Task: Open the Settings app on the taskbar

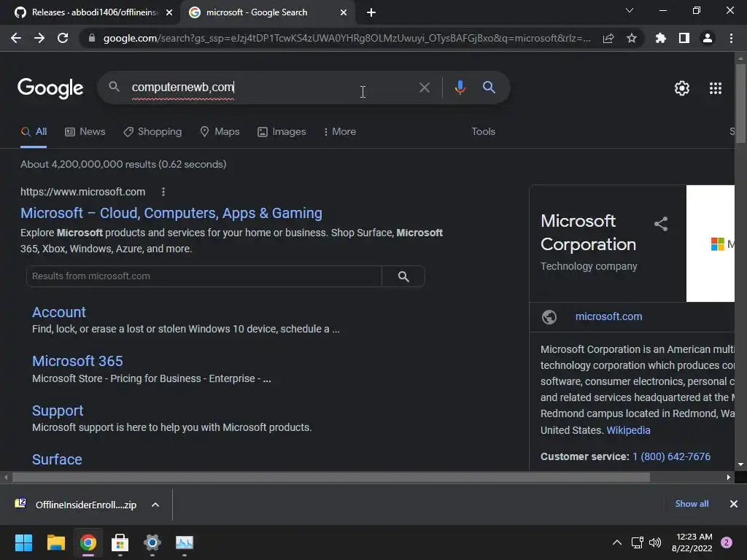Action: (x=152, y=542)
